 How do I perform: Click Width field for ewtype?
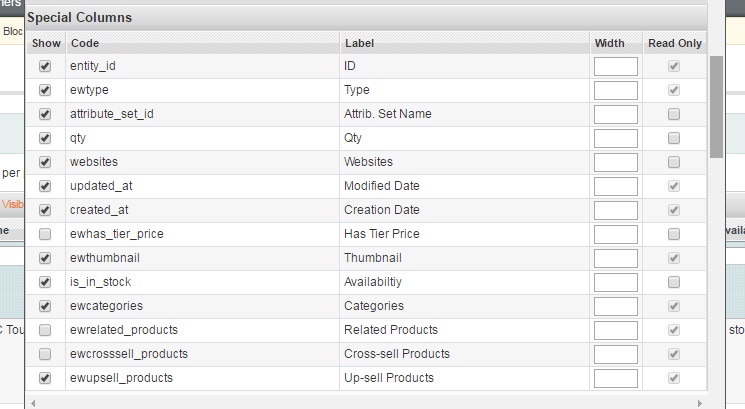(615, 90)
